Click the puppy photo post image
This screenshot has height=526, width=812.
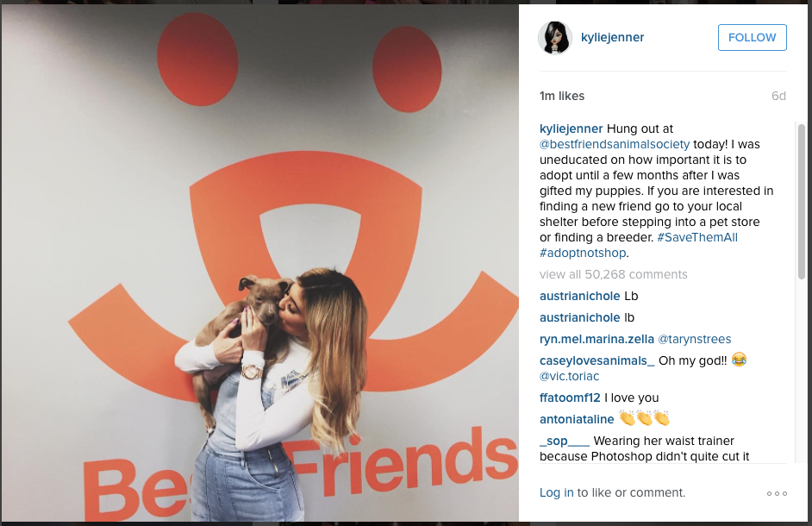[260, 263]
